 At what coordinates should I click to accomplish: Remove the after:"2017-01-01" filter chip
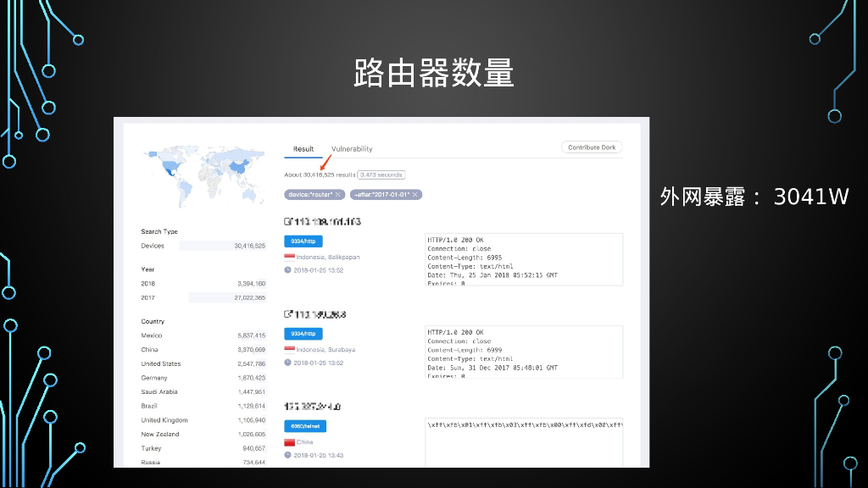point(415,195)
